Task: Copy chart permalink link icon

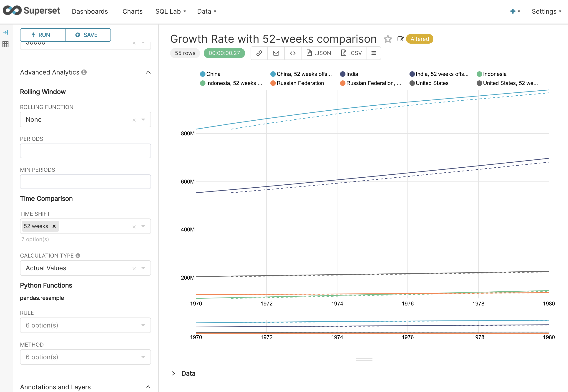Action: [x=259, y=53]
